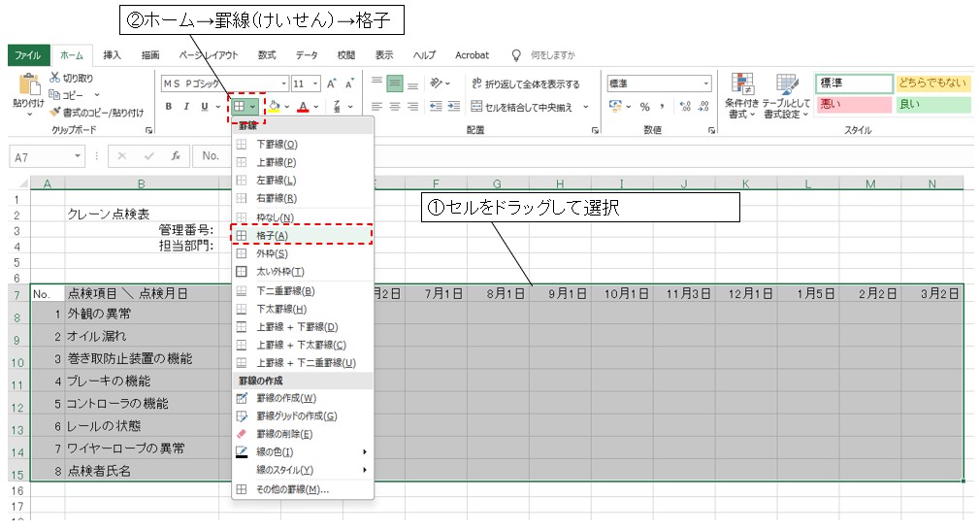The width and height of the screenshot is (980, 532).
Task: Click the paste (貼り付け) clipboard icon
Action: tap(28, 86)
